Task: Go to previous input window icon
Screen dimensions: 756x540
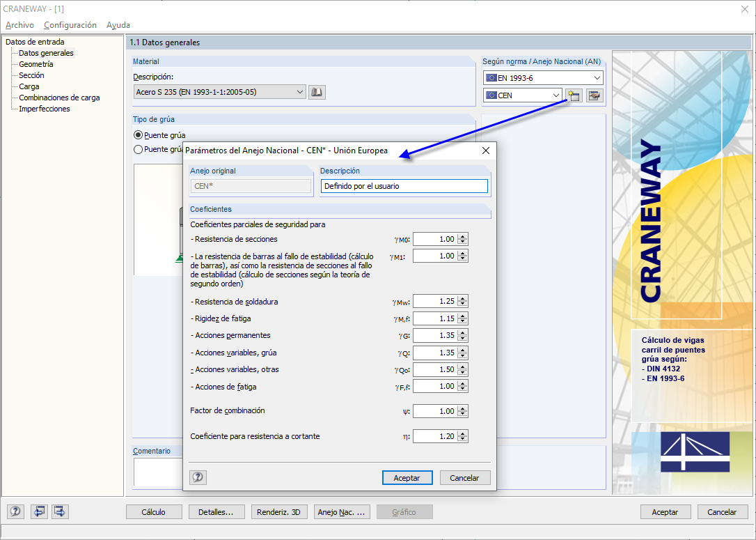Action: pyautogui.click(x=38, y=511)
